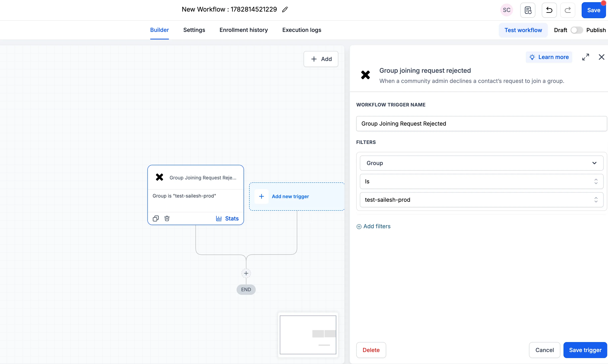Click the canvas minimap thumbnail
This screenshot has height=364, width=608.
pos(308,335)
